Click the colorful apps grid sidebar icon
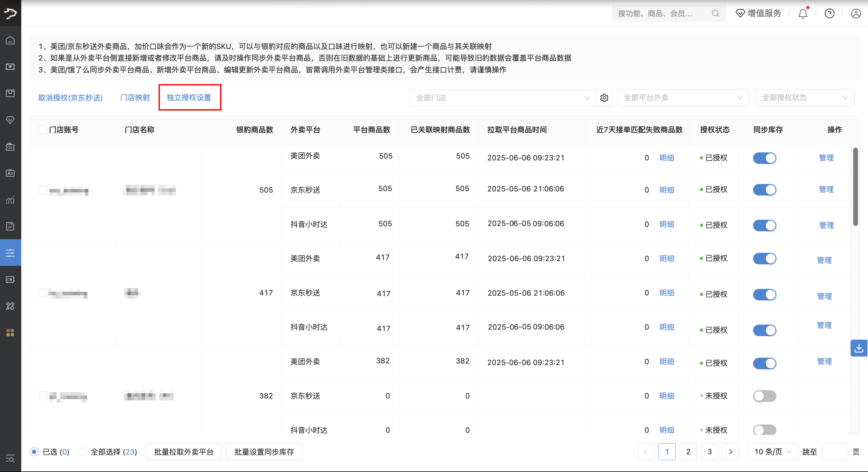868x472 pixels. pos(10,333)
